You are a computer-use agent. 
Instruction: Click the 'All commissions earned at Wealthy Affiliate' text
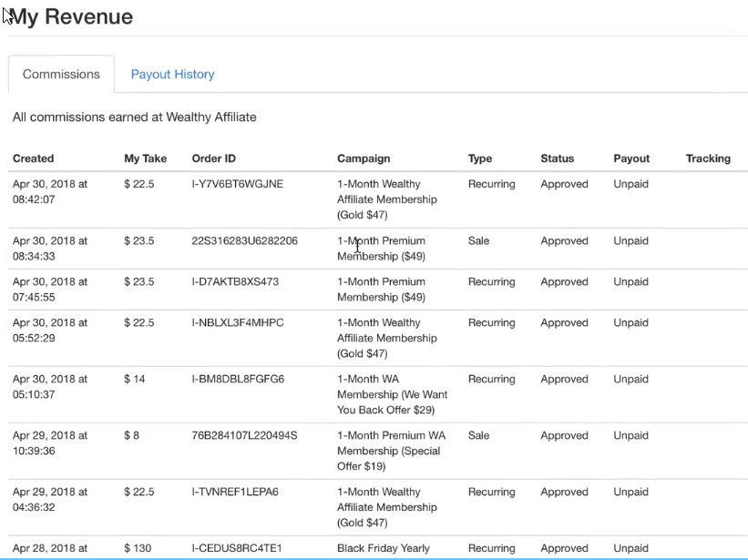tap(135, 117)
